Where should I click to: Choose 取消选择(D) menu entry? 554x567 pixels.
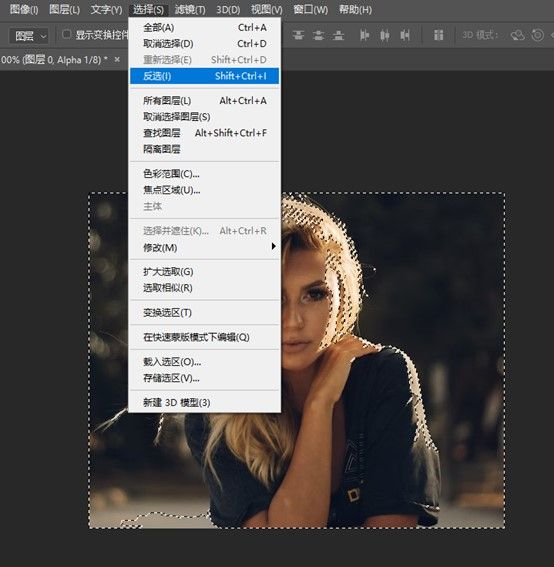point(205,44)
